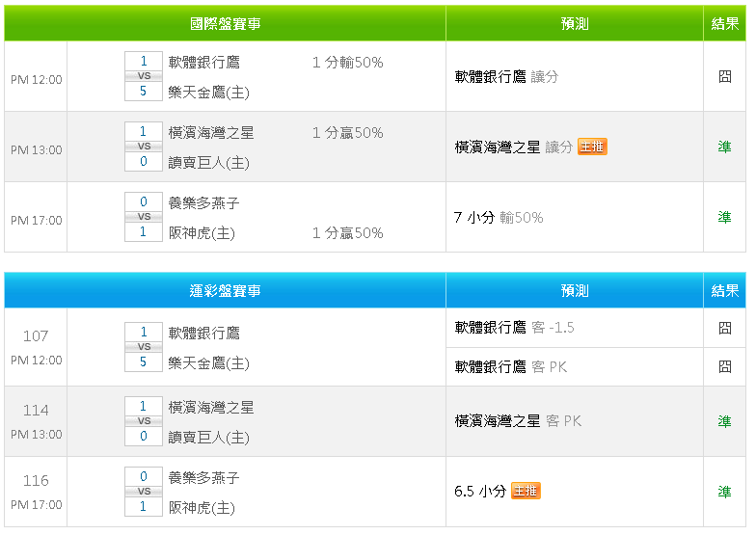756x535 pixels.
Task: Click the 1 分輸50% handicap text
Action: (x=347, y=63)
